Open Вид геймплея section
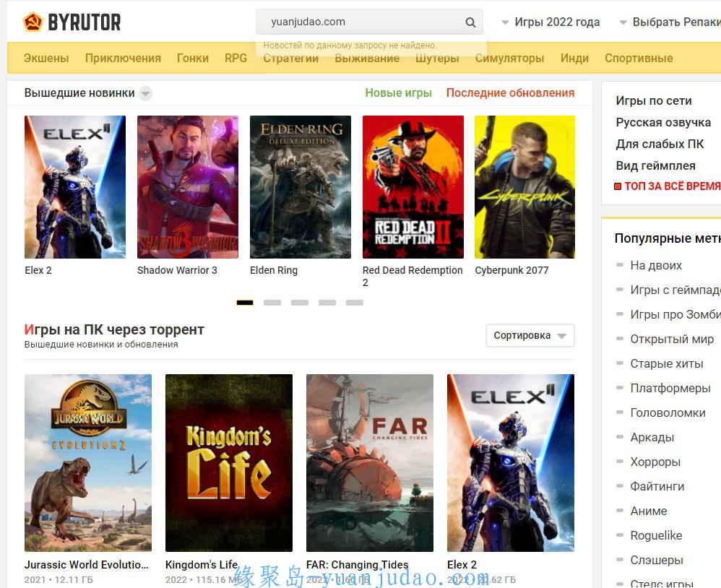The width and height of the screenshot is (721, 588). (655, 165)
